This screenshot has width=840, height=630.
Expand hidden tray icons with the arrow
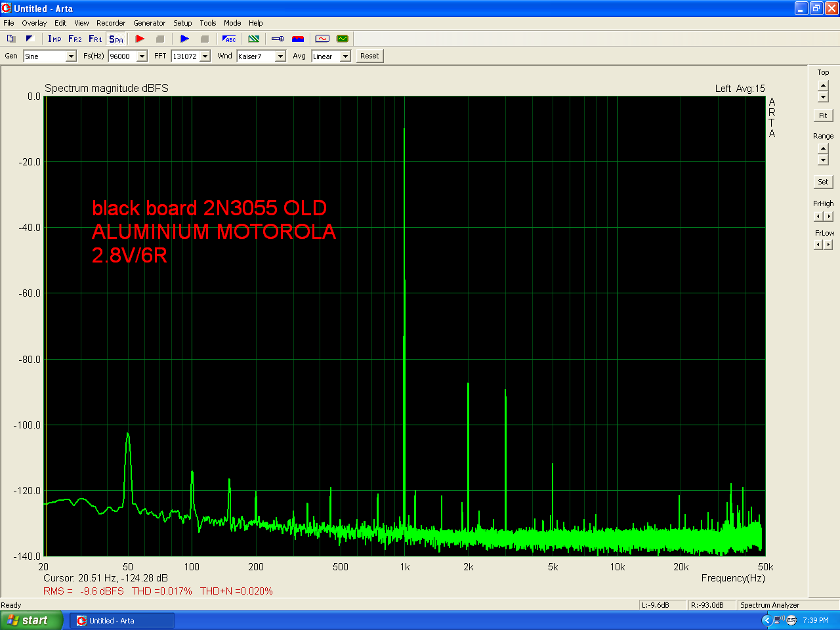click(x=766, y=620)
